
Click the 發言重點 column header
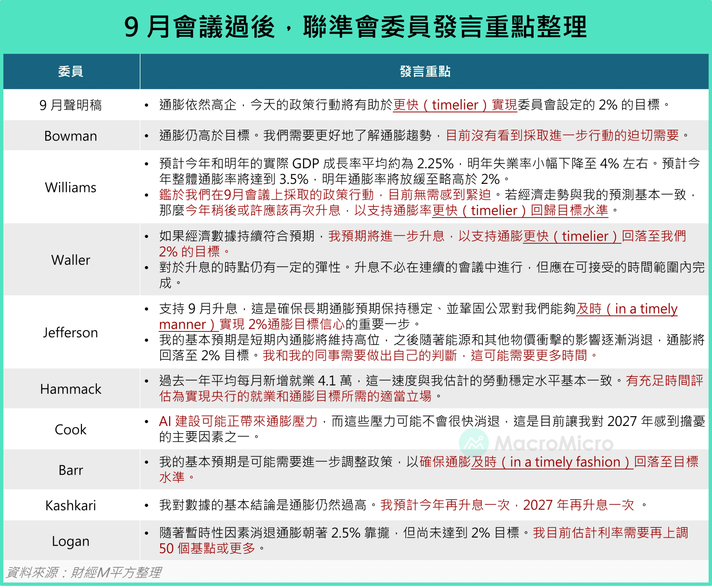(425, 71)
